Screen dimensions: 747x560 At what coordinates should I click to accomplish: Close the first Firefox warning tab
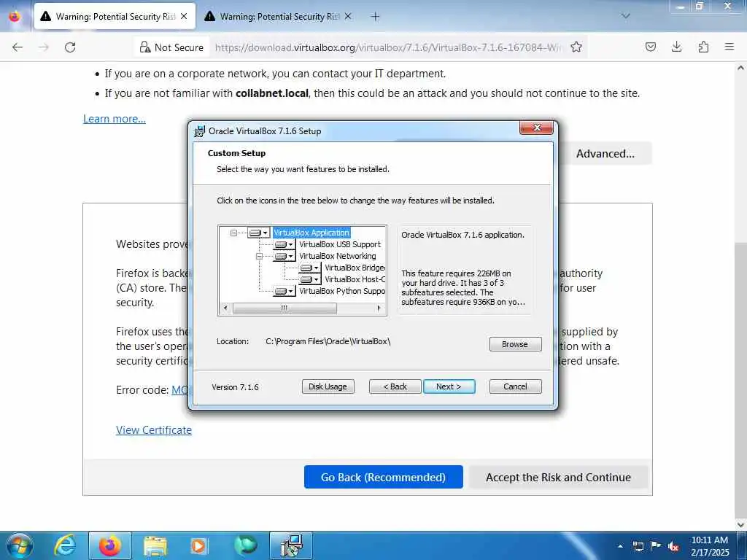[184, 17]
